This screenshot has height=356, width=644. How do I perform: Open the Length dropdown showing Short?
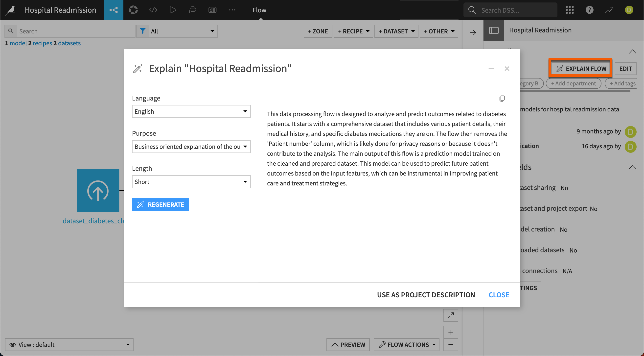click(x=191, y=182)
